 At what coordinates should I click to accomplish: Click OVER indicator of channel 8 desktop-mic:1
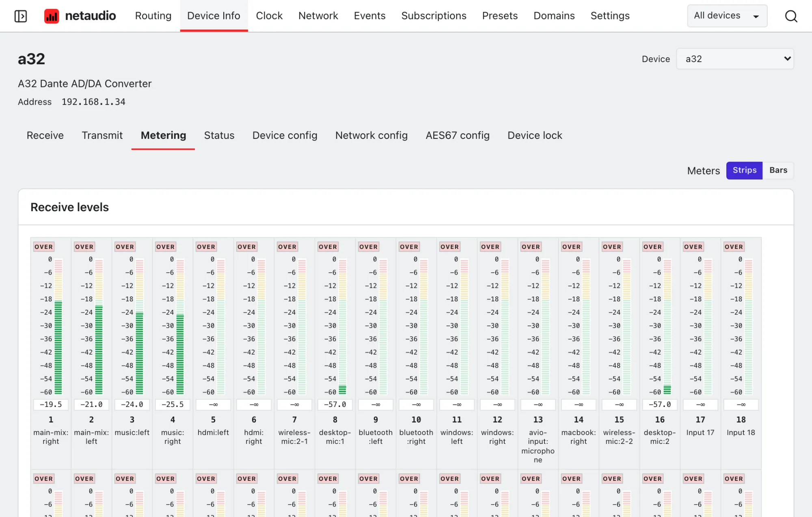(x=328, y=247)
